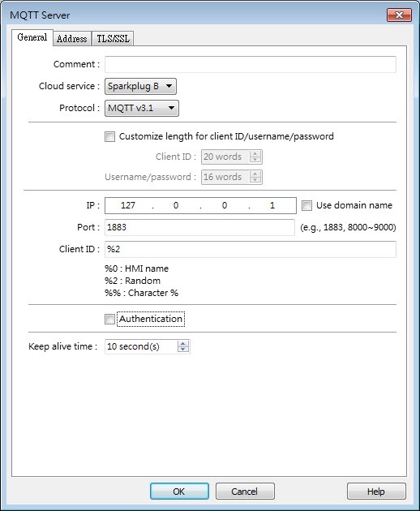Click into the Comment text field
Image resolution: width=420 pixels, height=511 pixels.
251,65
